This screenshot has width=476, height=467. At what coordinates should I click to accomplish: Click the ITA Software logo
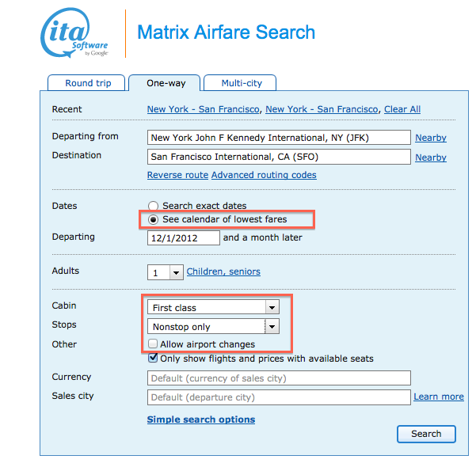tap(74, 34)
